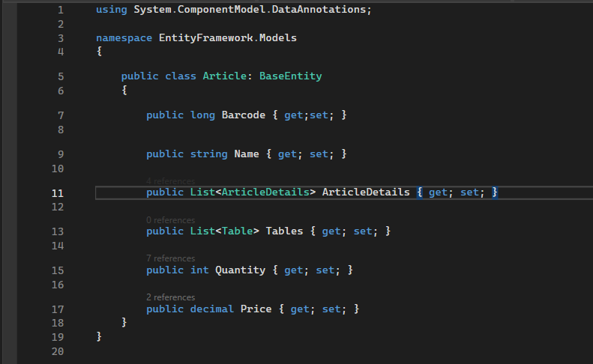Click line number 13 in the gutter
The height and width of the screenshot is (364, 593).
(x=58, y=231)
